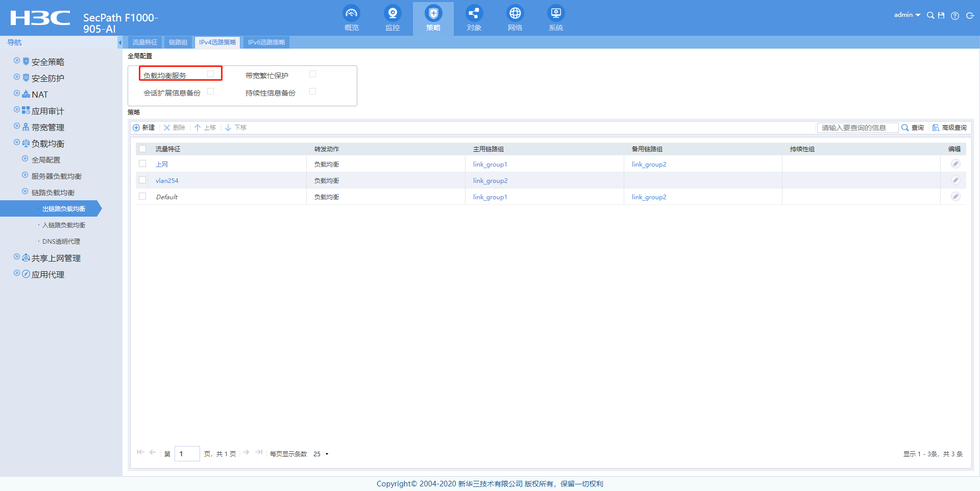
Task: Click the 上移 move up toolbar button
Action: (x=205, y=128)
